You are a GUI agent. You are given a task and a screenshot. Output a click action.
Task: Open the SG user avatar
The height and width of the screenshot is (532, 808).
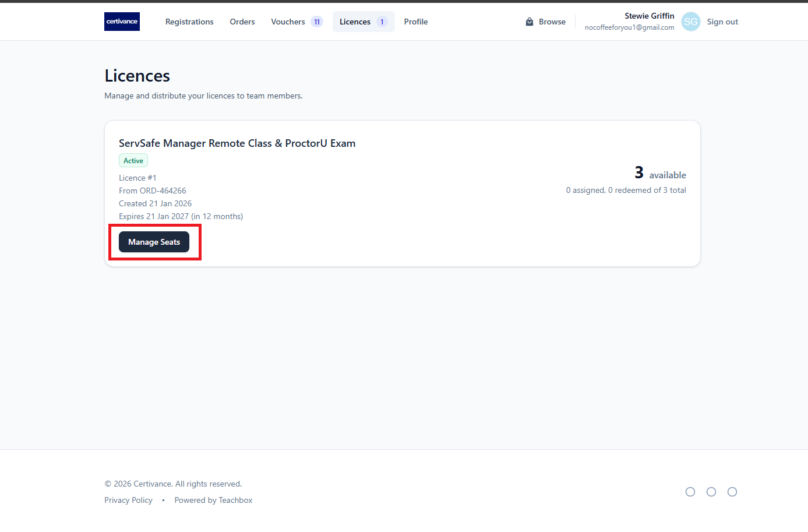coord(690,22)
